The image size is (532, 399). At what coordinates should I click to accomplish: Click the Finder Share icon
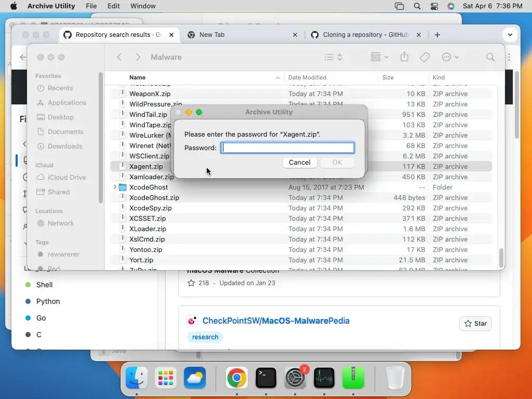(x=404, y=57)
